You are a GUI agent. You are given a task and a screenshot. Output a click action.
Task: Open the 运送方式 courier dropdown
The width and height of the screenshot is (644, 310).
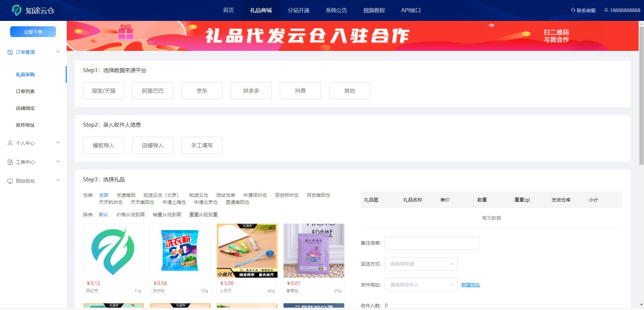(420, 264)
